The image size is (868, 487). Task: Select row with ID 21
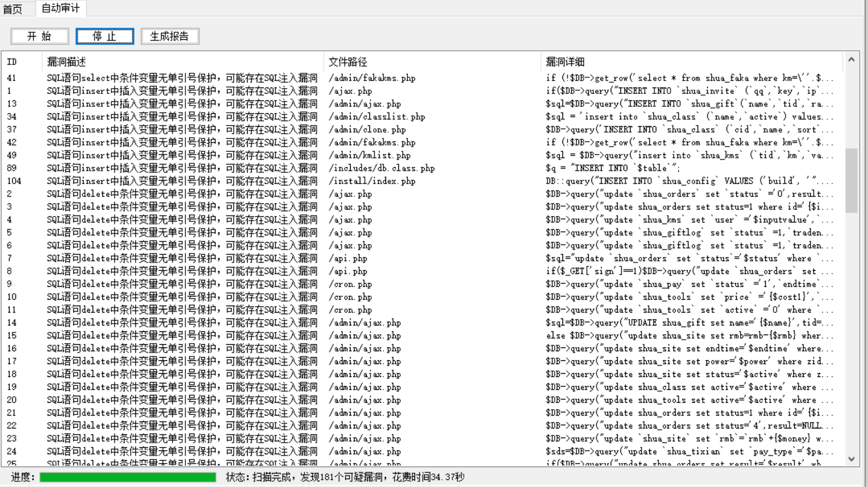point(423,412)
